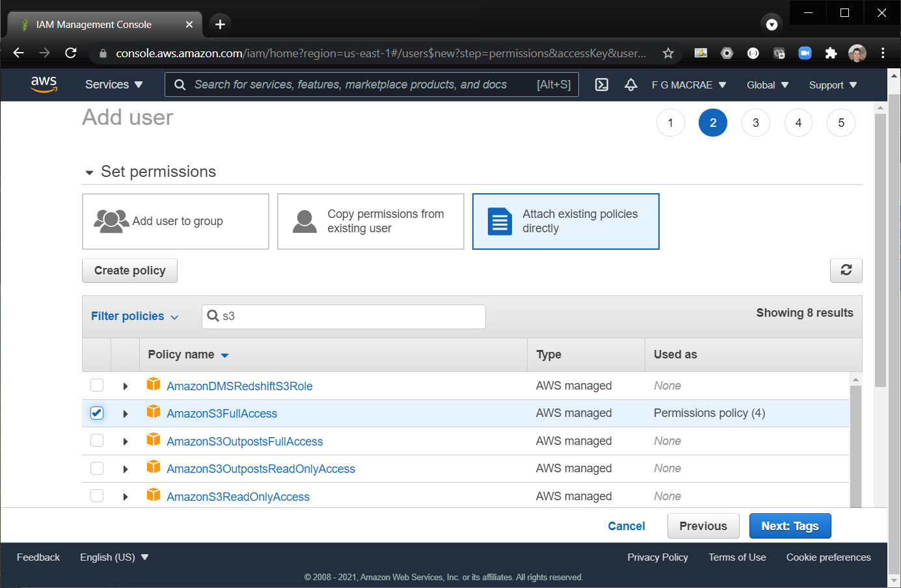Click the AWS logo home icon

(x=44, y=85)
